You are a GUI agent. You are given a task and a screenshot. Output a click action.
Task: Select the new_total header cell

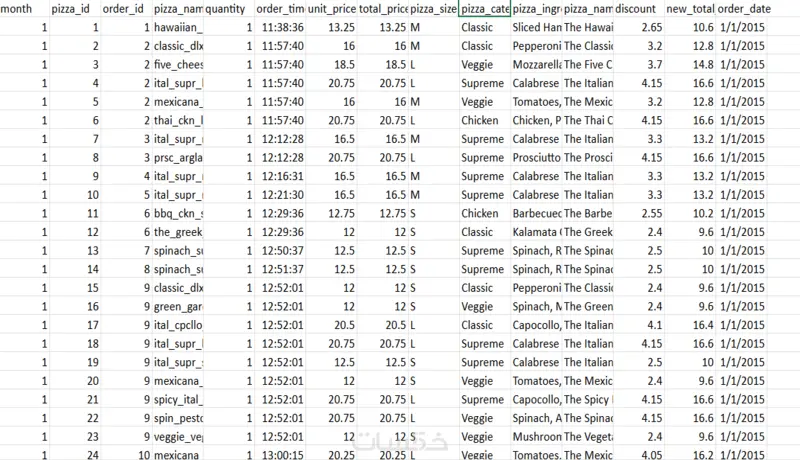click(690, 8)
